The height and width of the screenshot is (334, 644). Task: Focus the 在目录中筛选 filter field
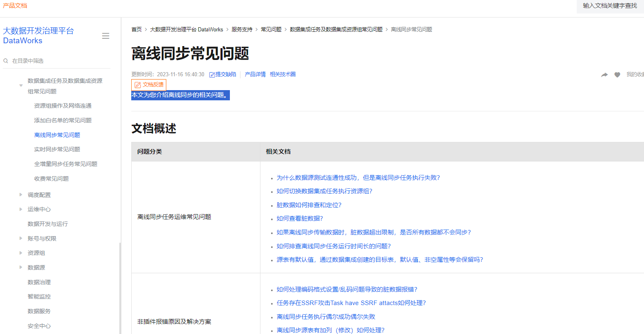click(57, 61)
